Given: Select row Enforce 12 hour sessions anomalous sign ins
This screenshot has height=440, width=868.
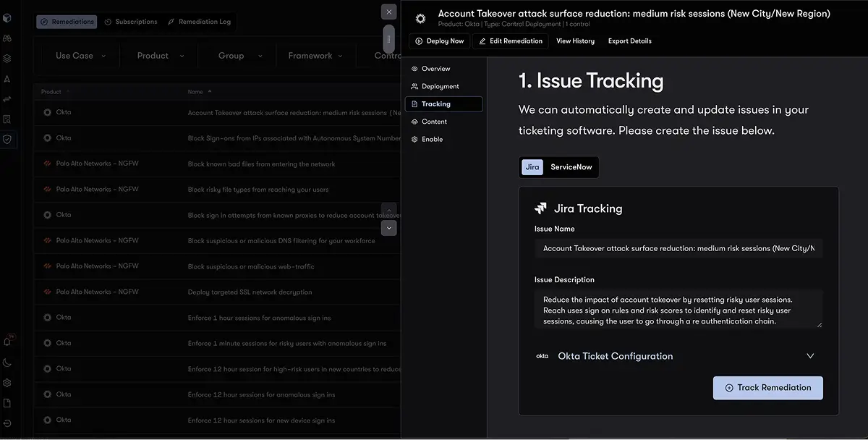Looking at the screenshot, I should (x=217, y=395).
